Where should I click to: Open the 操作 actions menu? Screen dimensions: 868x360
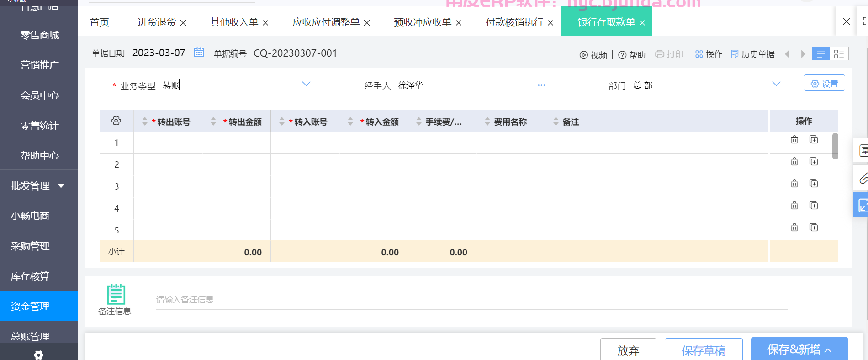(x=709, y=54)
